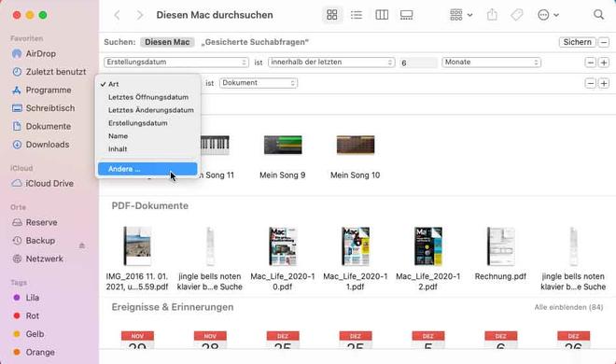Image resolution: width=616 pixels, height=364 pixels.
Task: Click the share toolbar icon
Action: (492, 15)
